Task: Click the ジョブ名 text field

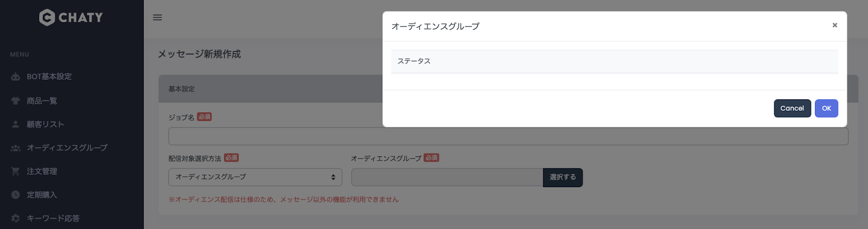Action: pos(508,136)
